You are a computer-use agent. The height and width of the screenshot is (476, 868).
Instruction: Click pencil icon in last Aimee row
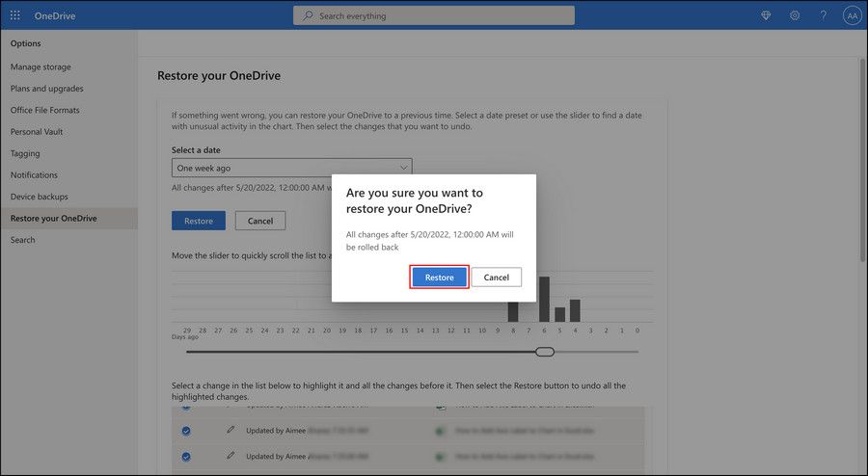(x=231, y=456)
